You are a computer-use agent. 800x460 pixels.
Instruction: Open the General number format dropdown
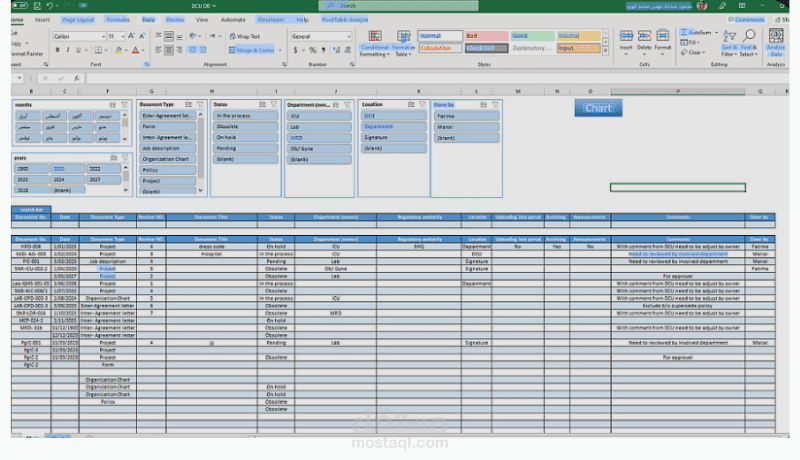349,37
